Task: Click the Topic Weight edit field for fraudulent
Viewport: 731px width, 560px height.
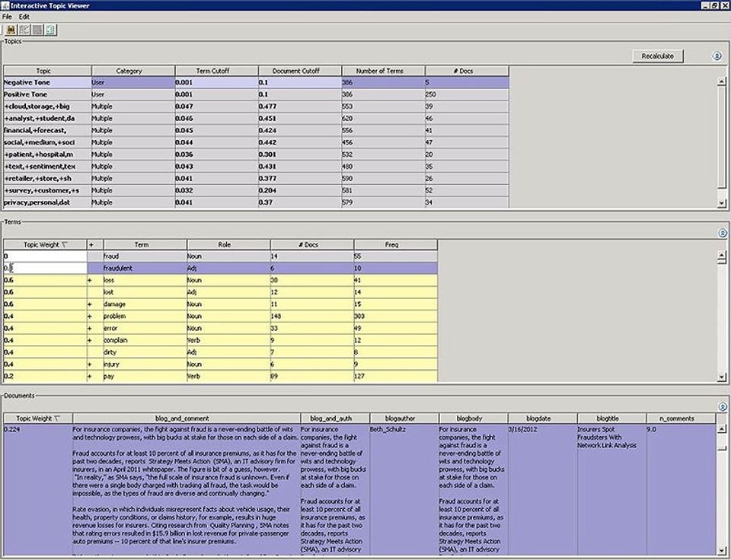Action: pyautogui.click(x=45, y=269)
